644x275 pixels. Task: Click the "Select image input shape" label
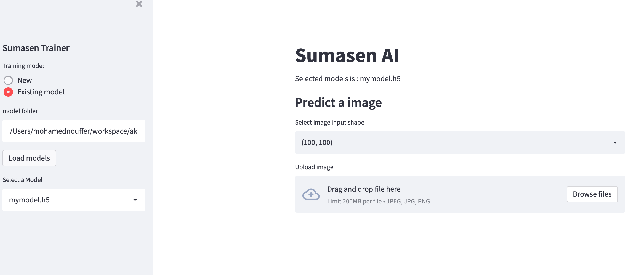point(329,122)
